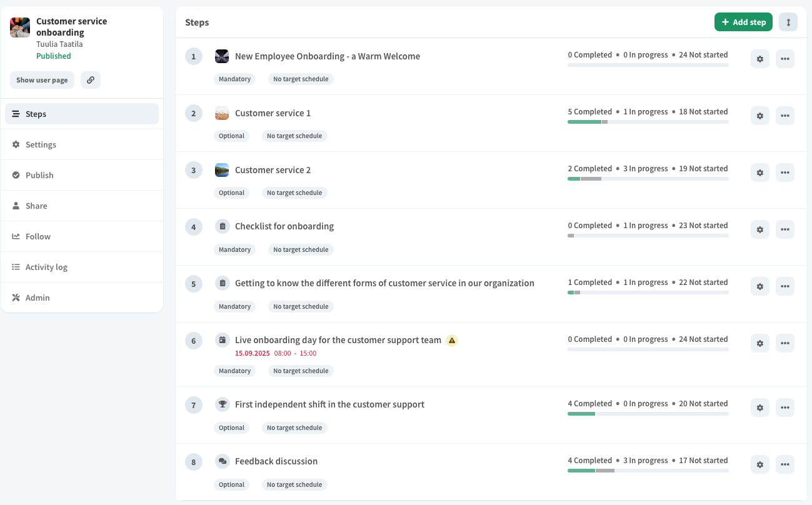Select Follow in the sidebar
The height and width of the screenshot is (505, 812).
click(x=38, y=236)
